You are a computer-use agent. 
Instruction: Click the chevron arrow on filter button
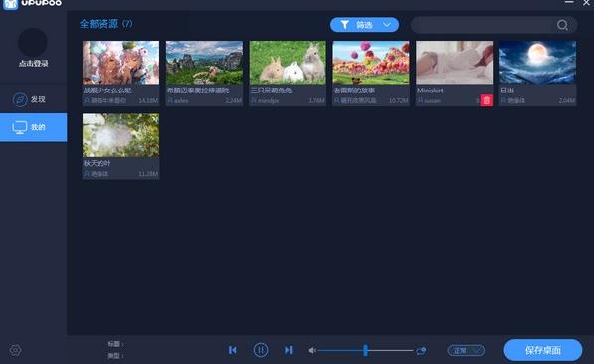[387, 25]
